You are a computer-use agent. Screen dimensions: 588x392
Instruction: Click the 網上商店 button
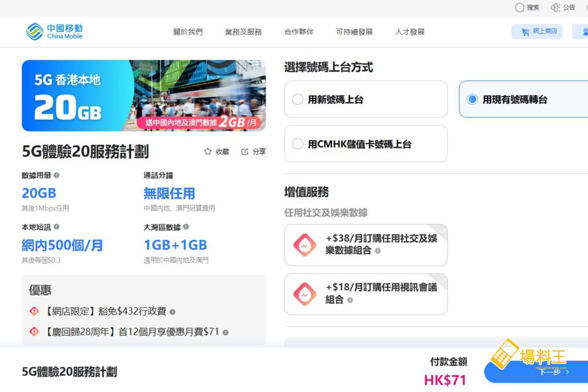tap(537, 32)
